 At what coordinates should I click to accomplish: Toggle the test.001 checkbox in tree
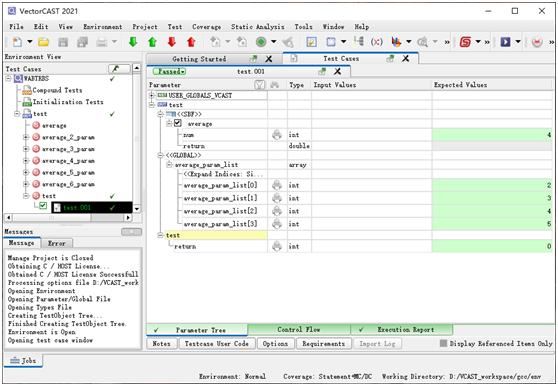(x=43, y=206)
